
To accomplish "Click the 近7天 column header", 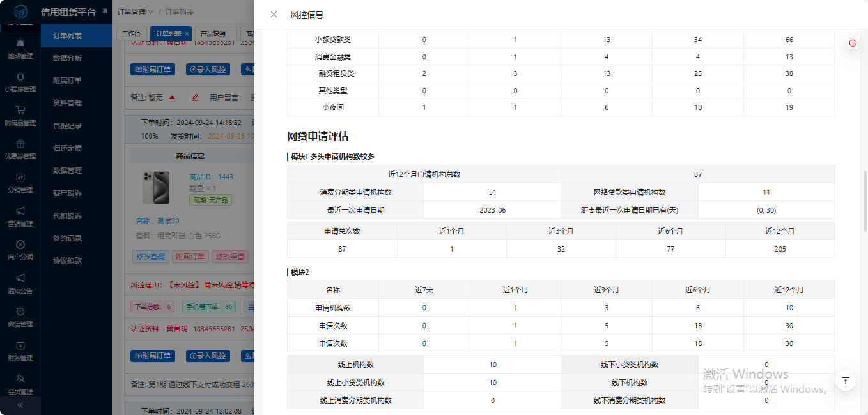I will point(424,290).
